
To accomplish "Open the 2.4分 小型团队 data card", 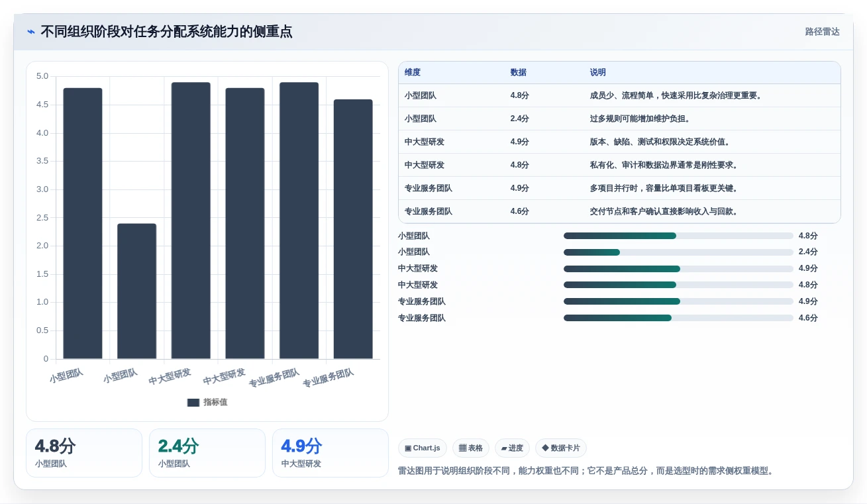I will click(x=207, y=453).
